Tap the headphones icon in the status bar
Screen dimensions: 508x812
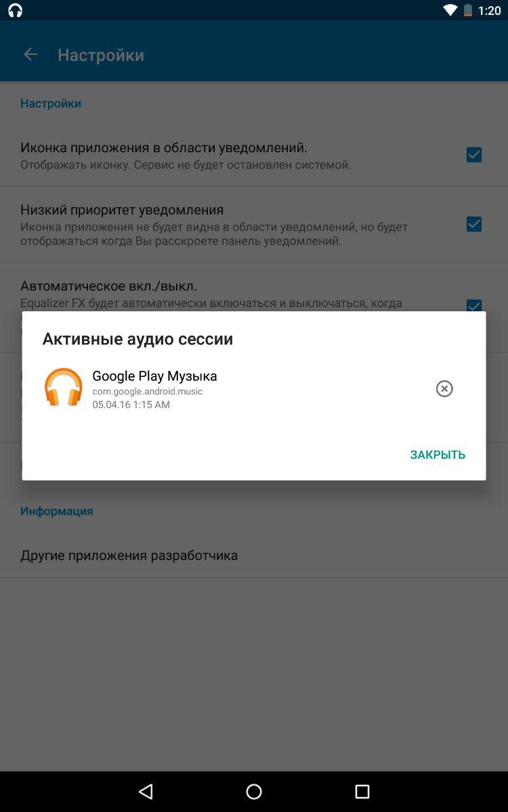pos(15,10)
